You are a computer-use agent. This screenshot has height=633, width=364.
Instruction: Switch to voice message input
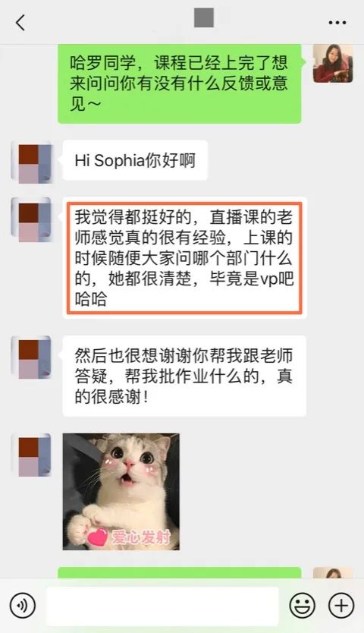[x=23, y=606]
